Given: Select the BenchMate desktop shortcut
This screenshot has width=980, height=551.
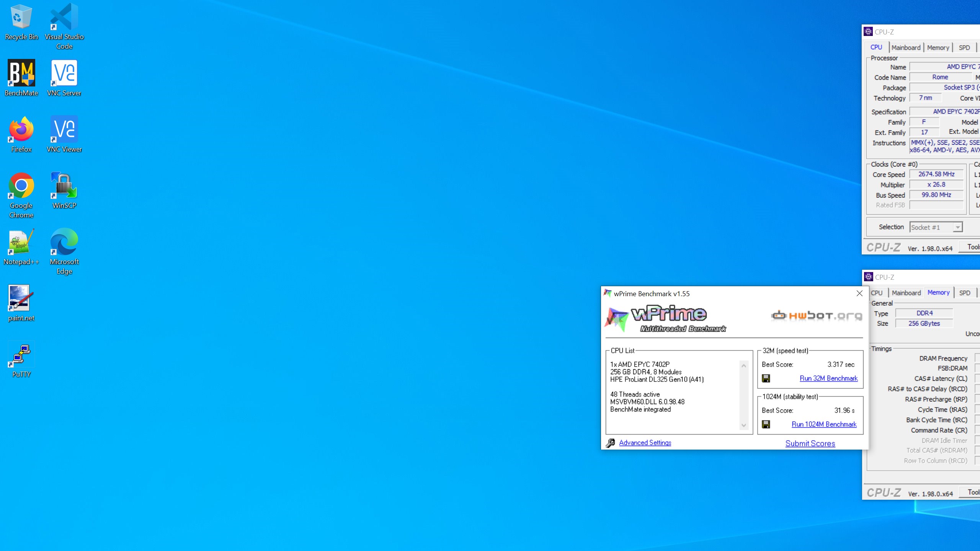Looking at the screenshot, I should tap(21, 78).
